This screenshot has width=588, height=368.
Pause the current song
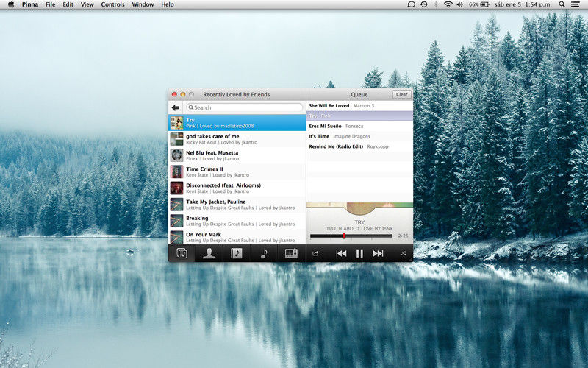coord(359,253)
